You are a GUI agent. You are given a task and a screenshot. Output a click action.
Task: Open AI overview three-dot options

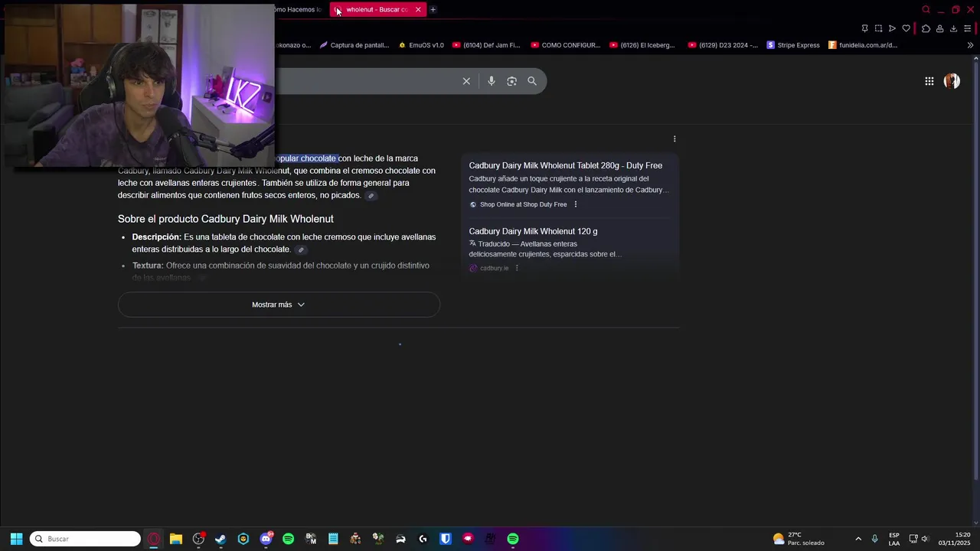coord(675,139)
